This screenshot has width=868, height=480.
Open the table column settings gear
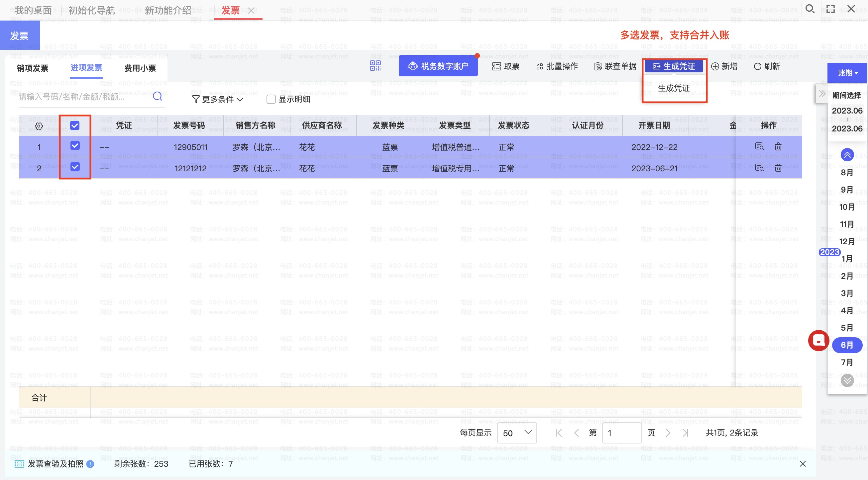(x=39, y=126)
